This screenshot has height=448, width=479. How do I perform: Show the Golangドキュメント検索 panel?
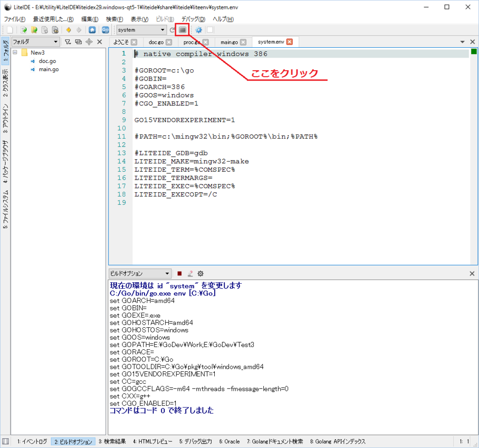tap(275, 441)
